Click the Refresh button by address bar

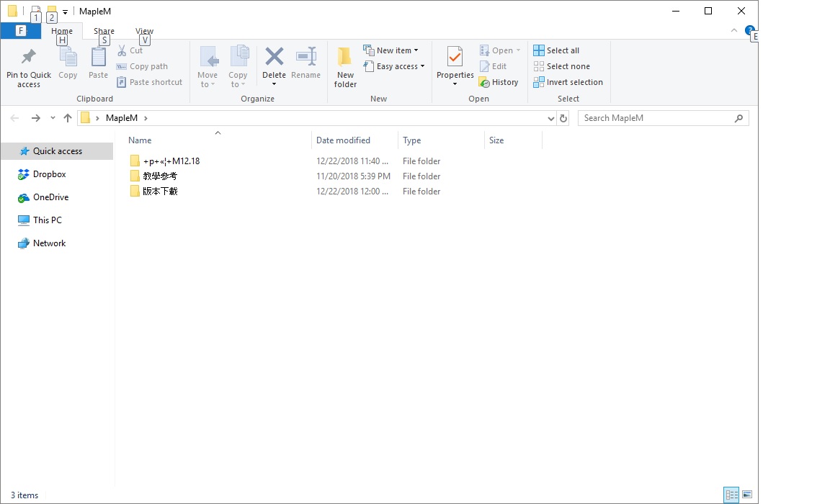[x=563, y=119]
